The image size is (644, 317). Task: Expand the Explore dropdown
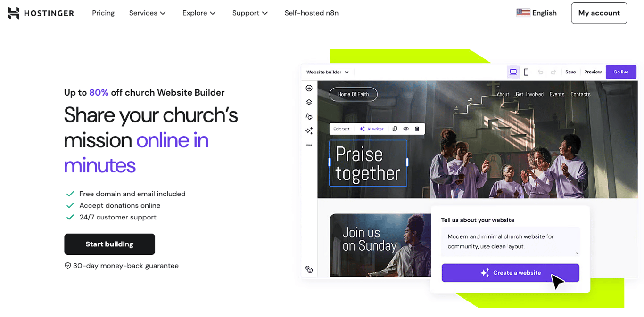(198, 13)
